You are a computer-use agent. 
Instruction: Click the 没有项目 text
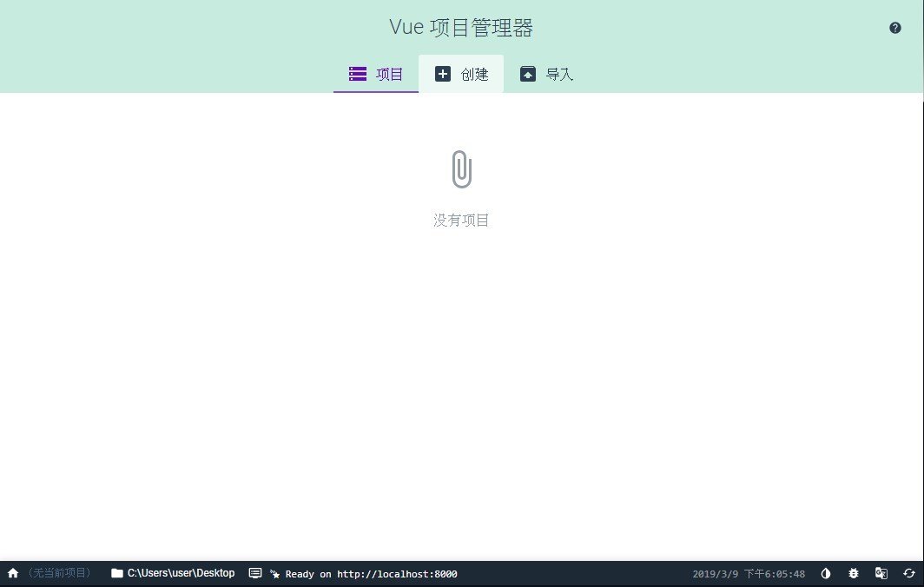[x=461, y=220]
